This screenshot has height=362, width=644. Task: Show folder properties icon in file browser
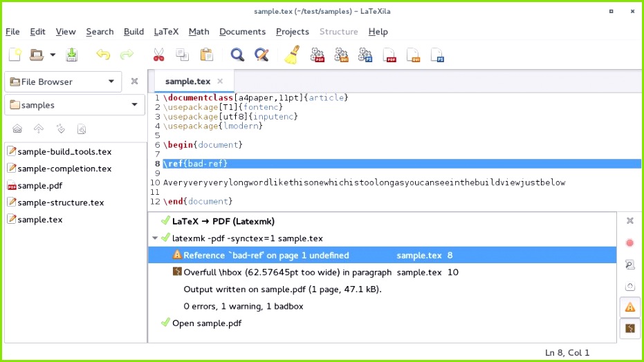[82, 128]
